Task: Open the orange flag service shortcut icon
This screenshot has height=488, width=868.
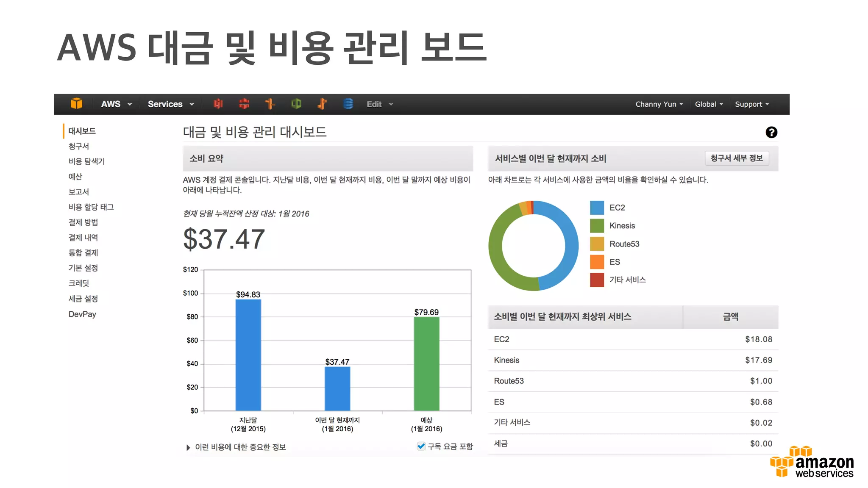Action: click(x=322, y=104)
